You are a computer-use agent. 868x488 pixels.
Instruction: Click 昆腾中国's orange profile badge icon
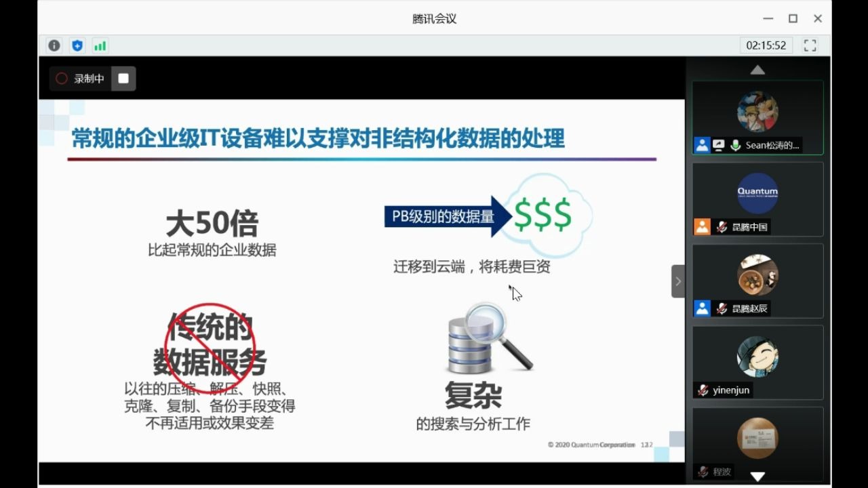(701, 226)
